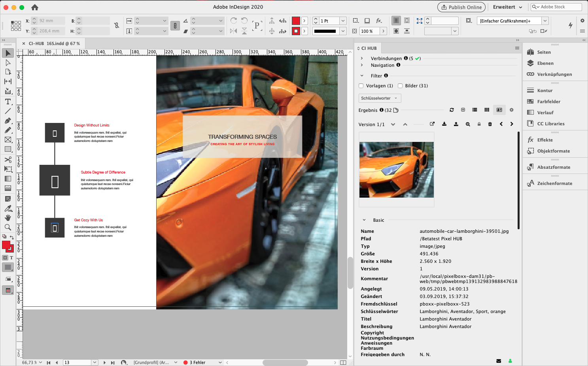
Task: Click the refresh icon in CI HUB results
Action: [452, 110]
